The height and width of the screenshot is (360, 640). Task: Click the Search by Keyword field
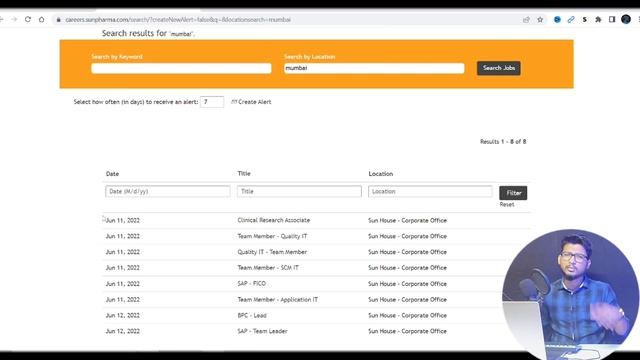[181, 68]
